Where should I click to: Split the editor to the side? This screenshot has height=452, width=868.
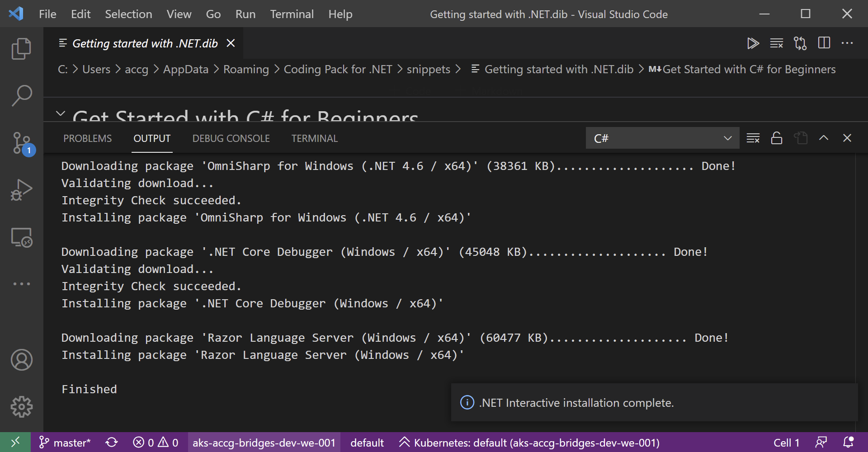click(824, 43)
